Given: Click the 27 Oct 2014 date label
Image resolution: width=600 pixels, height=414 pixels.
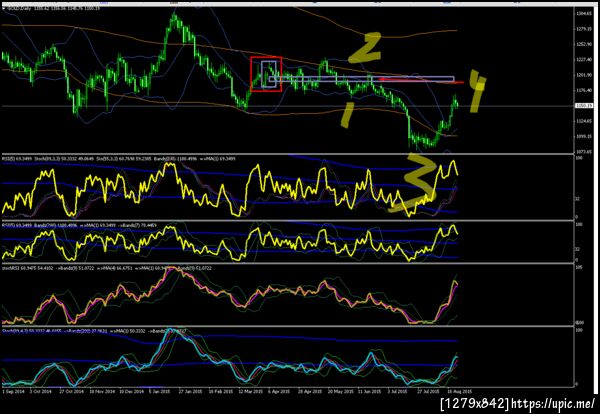Looking at the screenshot, I should [x=71, y=392].
